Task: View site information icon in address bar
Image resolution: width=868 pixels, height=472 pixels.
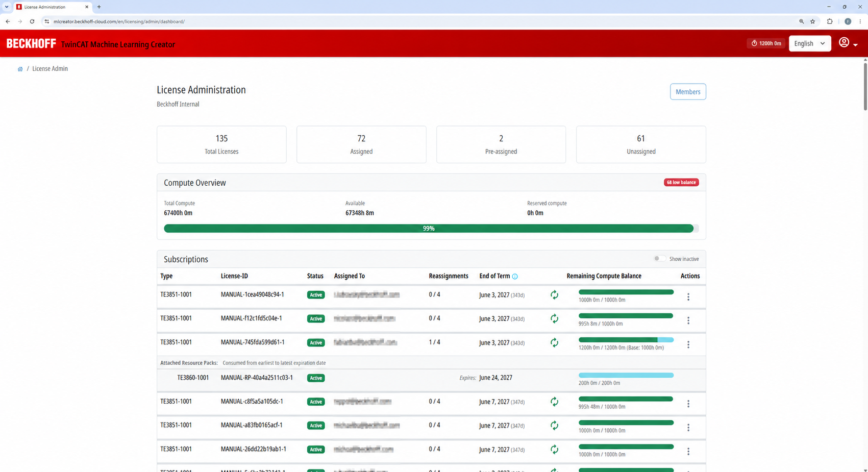Action: click(47, 21)
